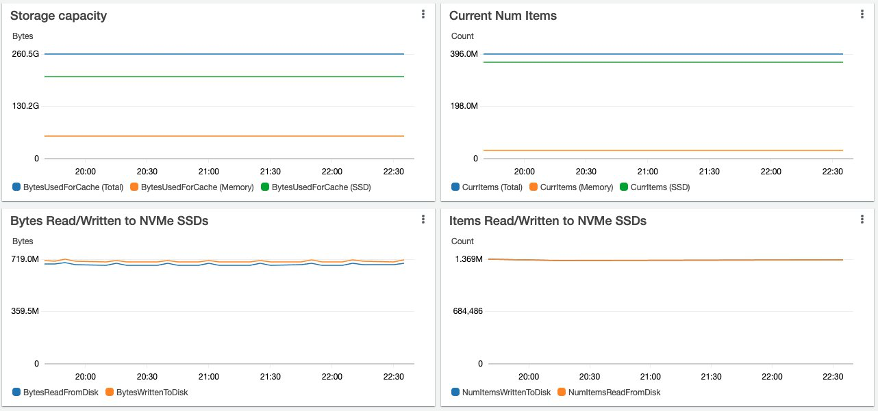Open Current Num Items widget actions menu
Viewport: 879px width, 412px height.
click(862, 15)
